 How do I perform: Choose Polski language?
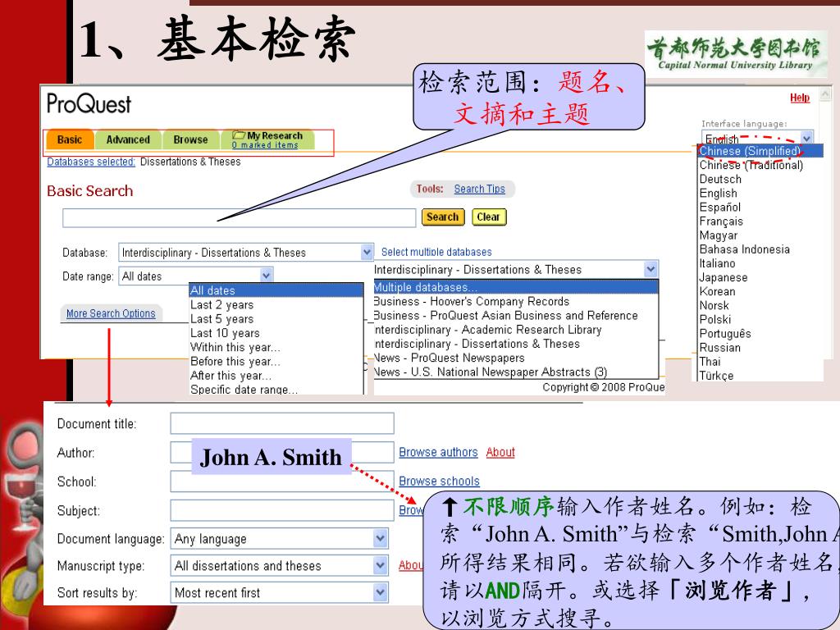pyautogui.click(x=715, y=319)
